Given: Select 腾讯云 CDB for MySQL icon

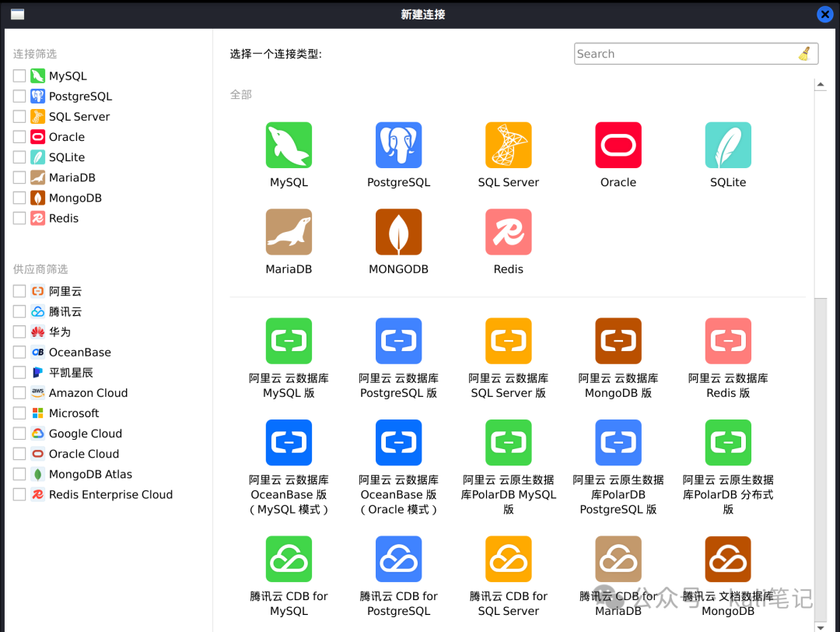Looking at the screenshot, I should point(289,559).
